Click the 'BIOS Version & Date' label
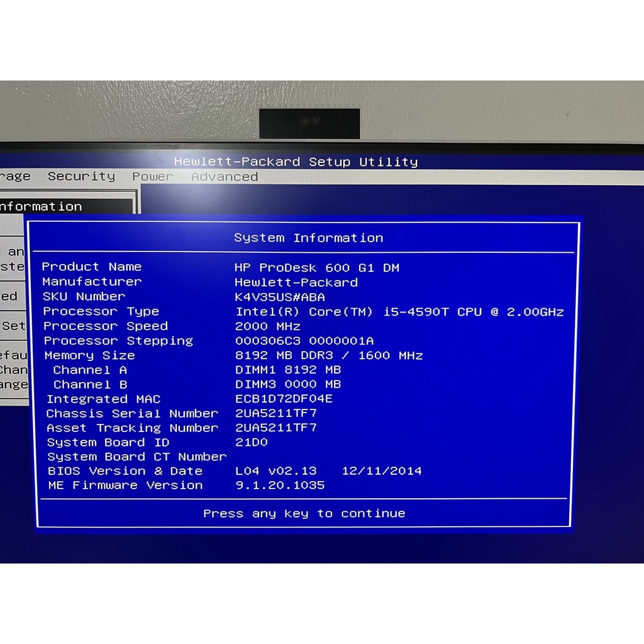644x644 pixels. coord(125,471)
